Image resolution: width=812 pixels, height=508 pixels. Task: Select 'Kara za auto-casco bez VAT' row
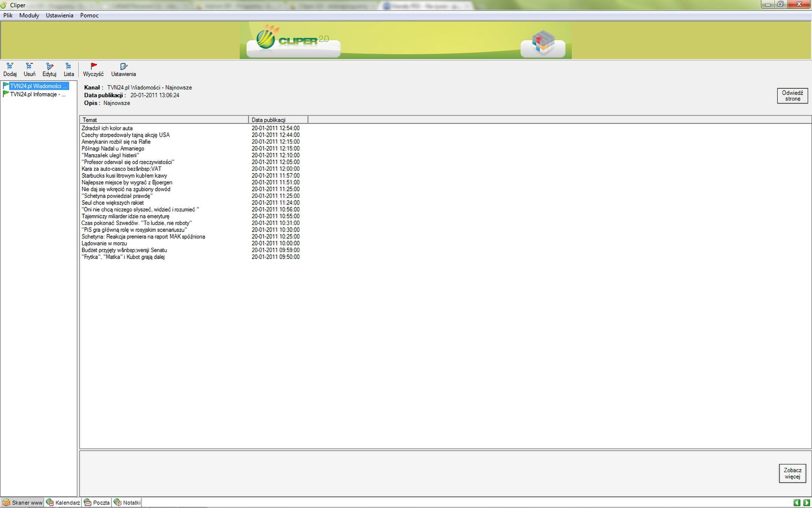(x=121, y=169)
